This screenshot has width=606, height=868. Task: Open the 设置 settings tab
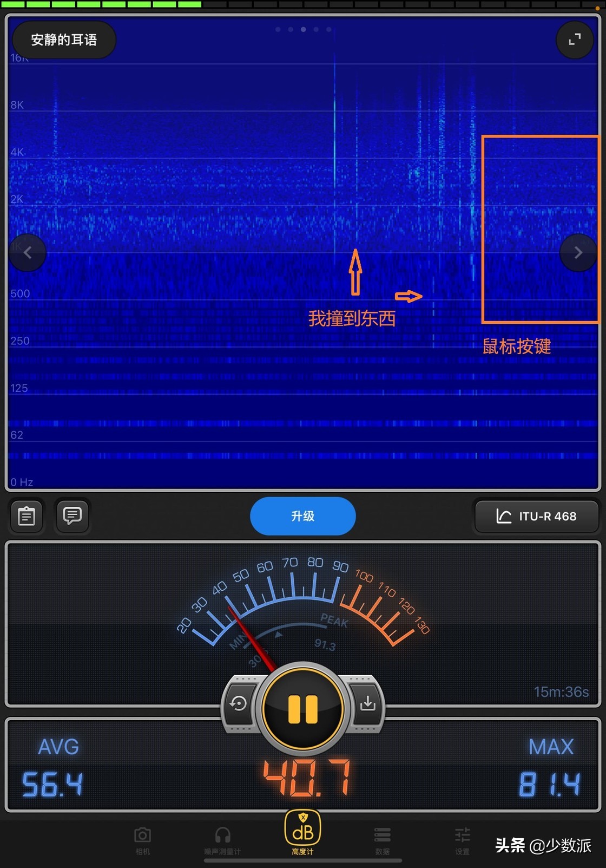pos(462,840)
